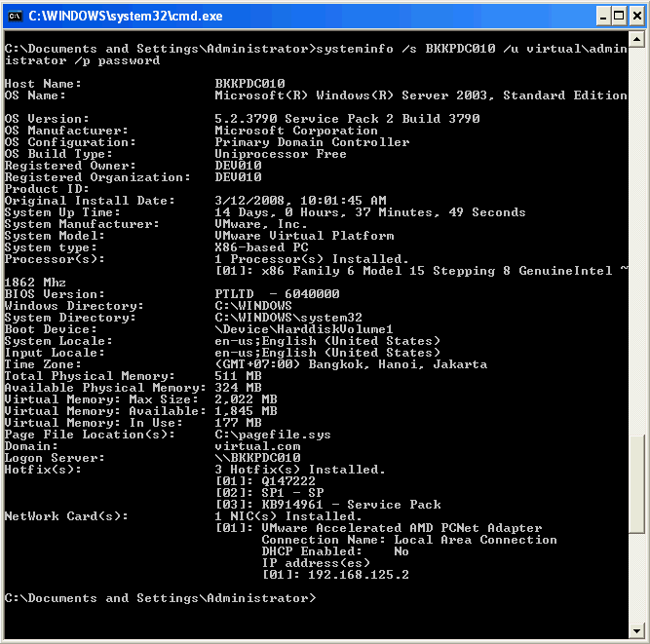The height and width of the screenshot is (644, 650).
Task: Click the scrollbar down arrow
Action: [636, 631]
